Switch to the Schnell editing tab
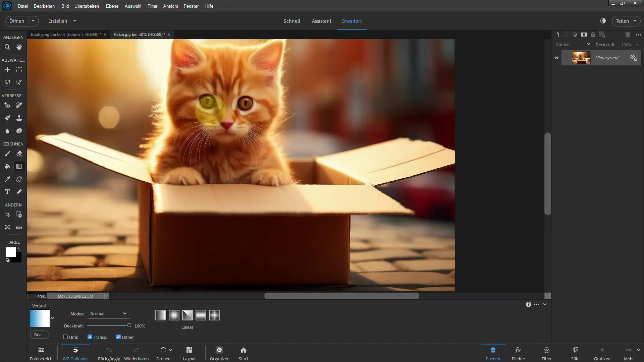 [291, 21]
